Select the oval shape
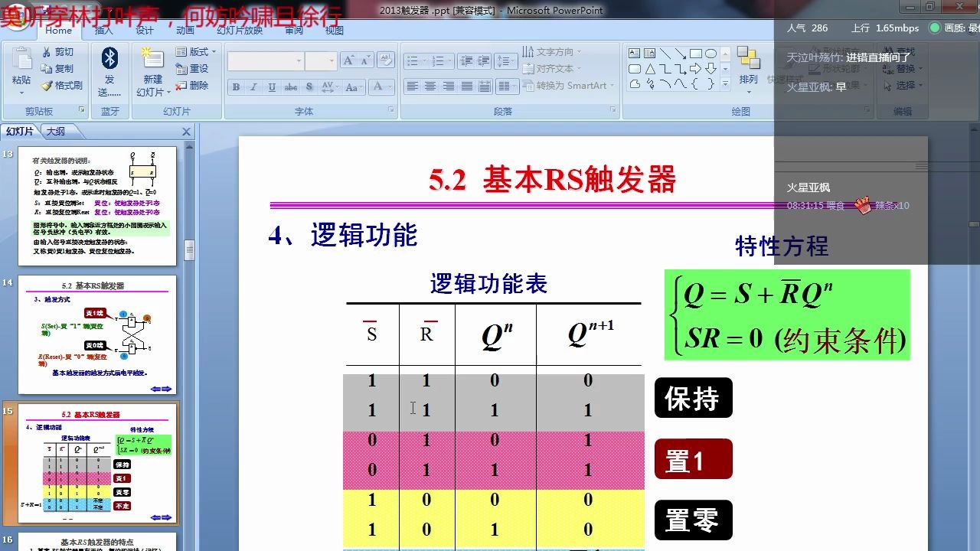The height and width of the screenshot is (551, 980). (711, 54)
